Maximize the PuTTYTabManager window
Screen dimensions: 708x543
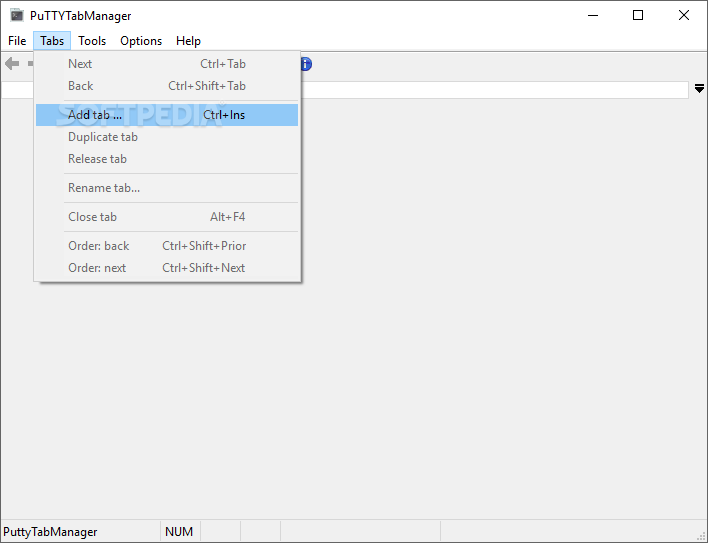click(x=638, y=15)
